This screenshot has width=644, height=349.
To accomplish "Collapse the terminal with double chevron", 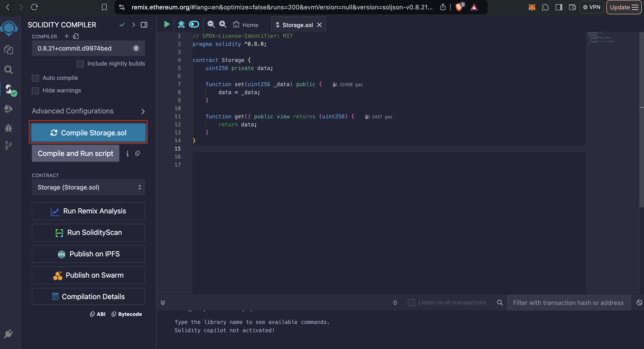I will pyautogui.click(x=163, y=302).
